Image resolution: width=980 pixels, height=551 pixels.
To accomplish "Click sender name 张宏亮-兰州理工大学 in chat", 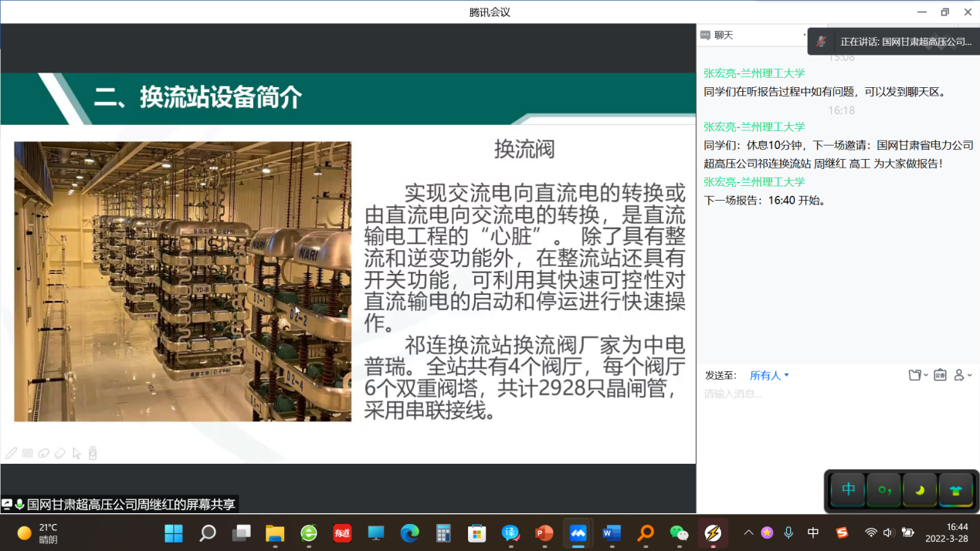I will tap(754, 73).
